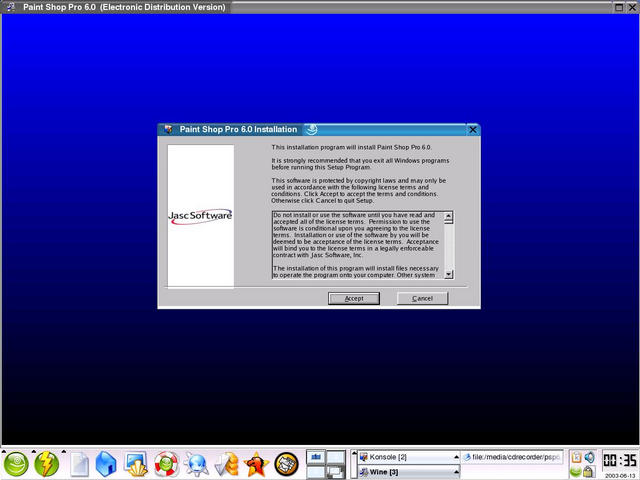This screenshot has width=640, height=480.
Task: Launch the star and dragon icon
Action: click(x=256, y=464)
